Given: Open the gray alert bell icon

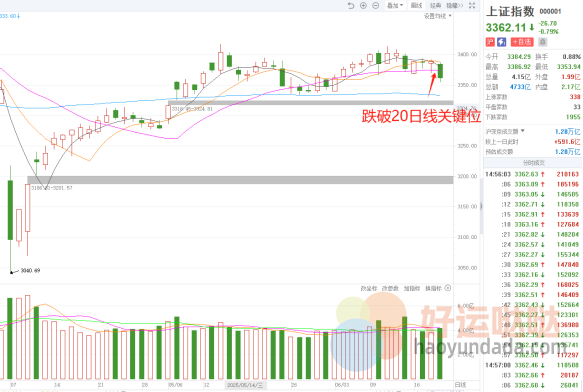Looking at the screenshot, I should (542, 42).
